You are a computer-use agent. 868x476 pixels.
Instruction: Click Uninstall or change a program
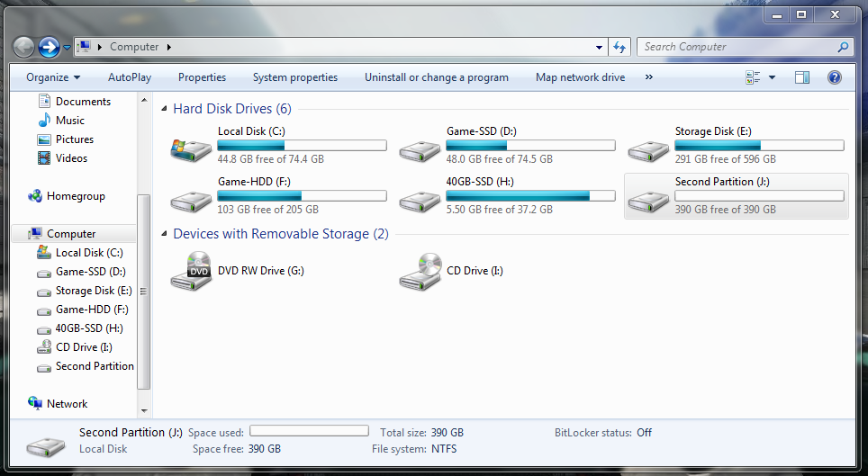[x=436, y=77]
